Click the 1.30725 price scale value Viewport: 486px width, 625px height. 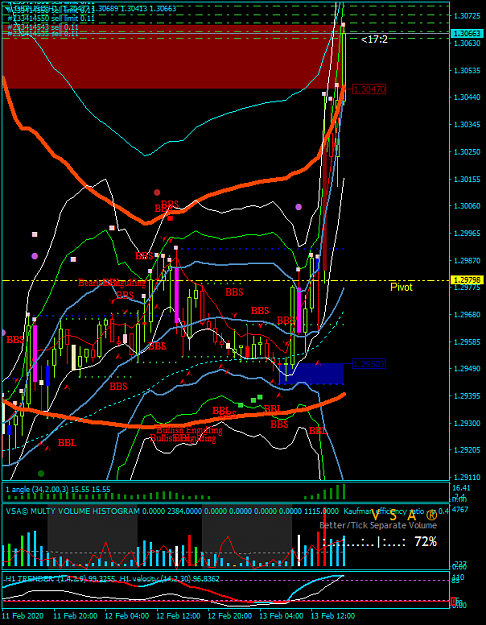467,16
